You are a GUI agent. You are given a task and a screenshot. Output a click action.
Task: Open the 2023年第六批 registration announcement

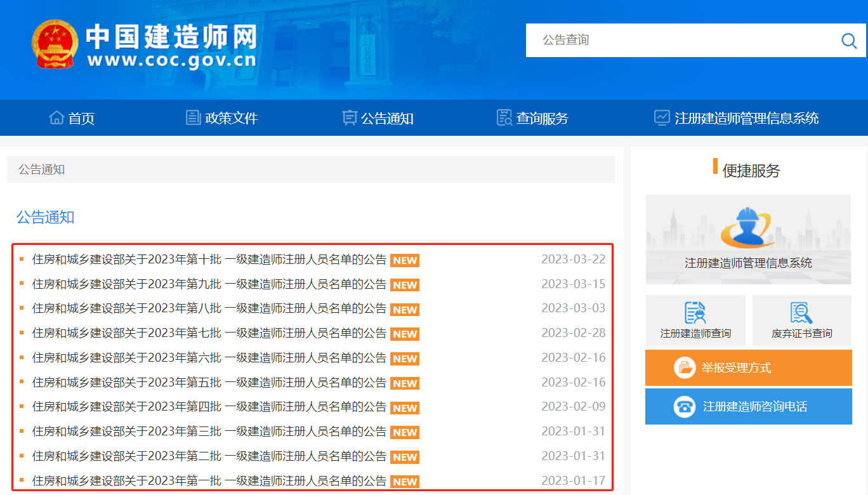(x=209, y=358)
